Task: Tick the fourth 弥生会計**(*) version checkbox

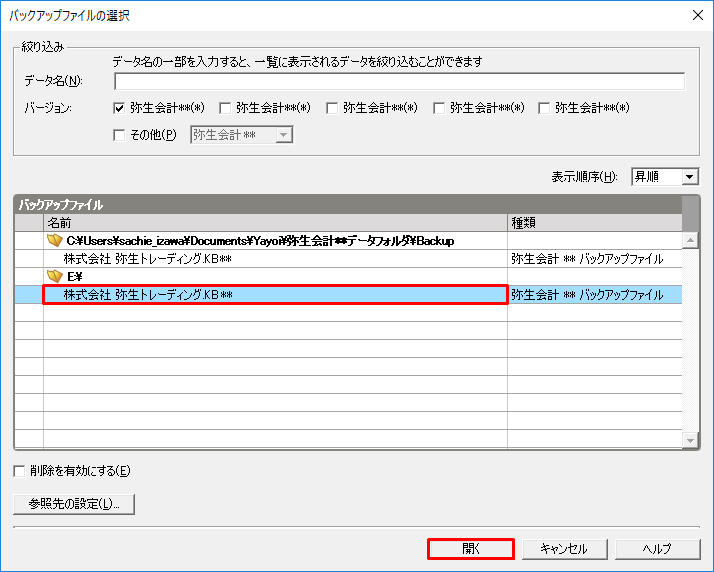Action: click(439, 108)
